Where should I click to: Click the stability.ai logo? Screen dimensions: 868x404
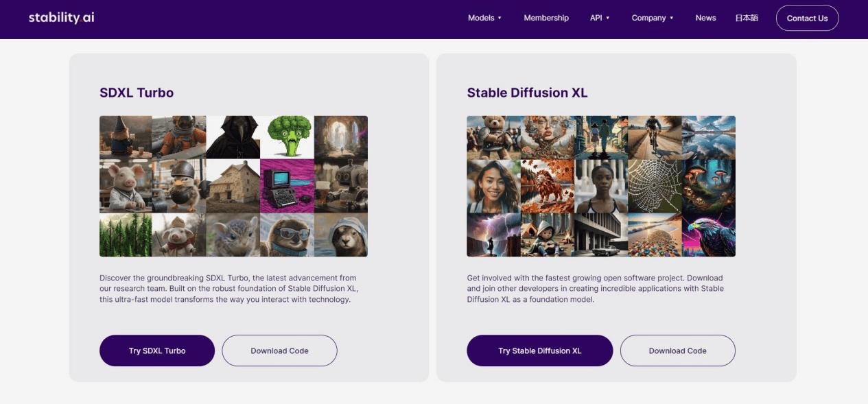61,18
